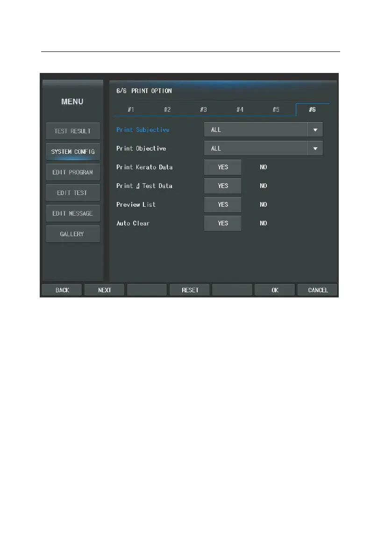The image size is (392, 557).
Task: Switch to the #1 tab
Action: (131, 109)
